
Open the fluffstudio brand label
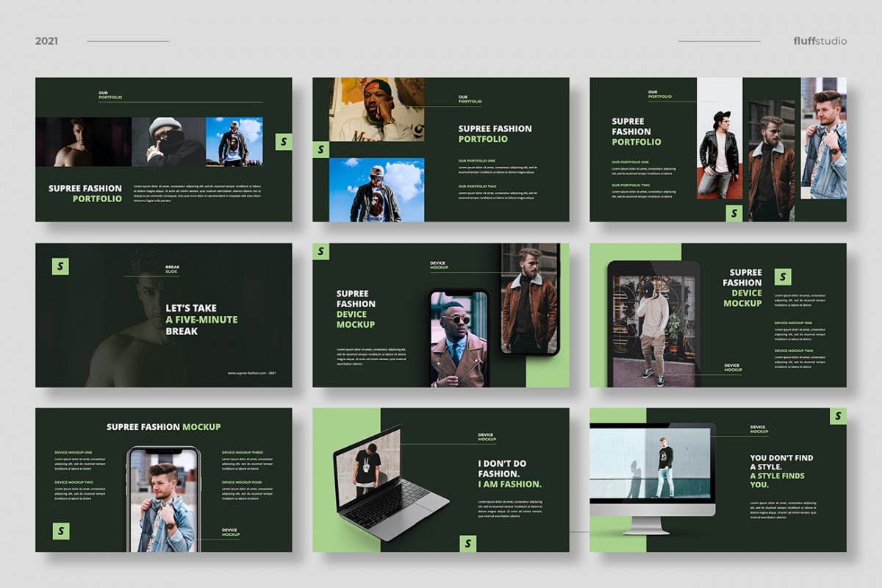click(x=820, y=41)
